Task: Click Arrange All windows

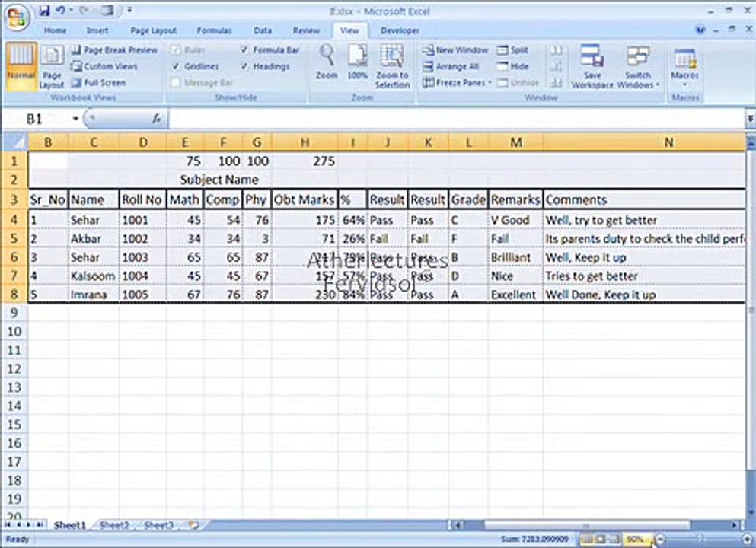Action: point(451,66)
